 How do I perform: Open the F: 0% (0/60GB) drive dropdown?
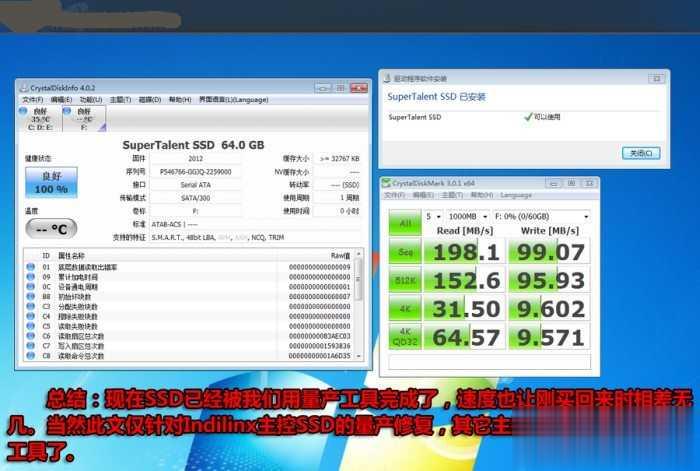(x=542, y=216)
